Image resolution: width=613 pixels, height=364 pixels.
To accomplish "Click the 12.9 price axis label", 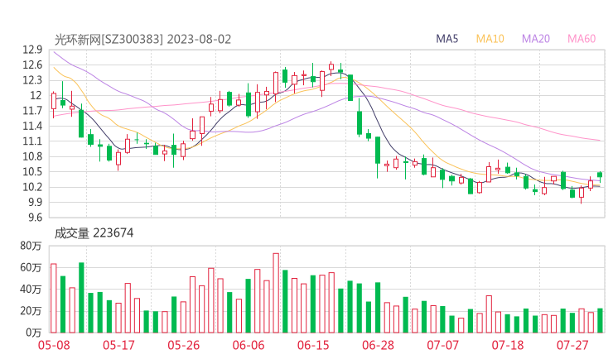I will 32,50.
